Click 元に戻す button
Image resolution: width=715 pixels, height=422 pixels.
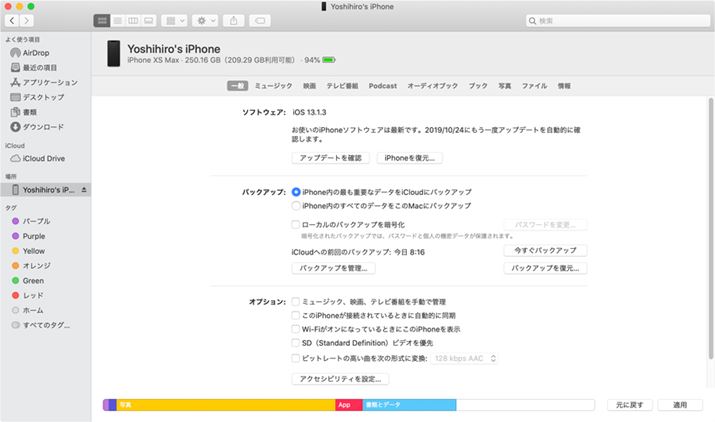630,405
